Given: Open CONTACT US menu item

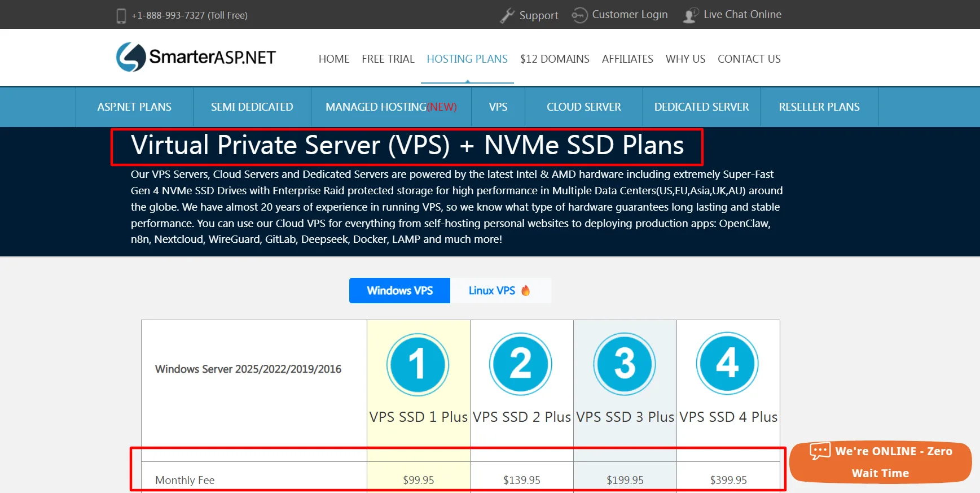Looking at the screenshot, I should (749, 59).
